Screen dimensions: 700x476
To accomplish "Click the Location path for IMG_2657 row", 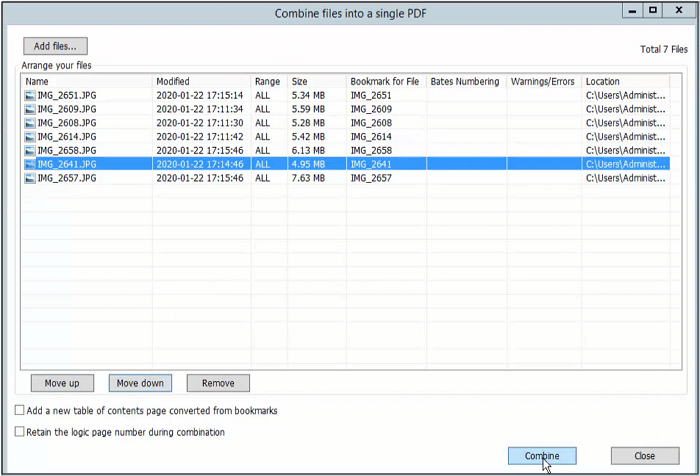I will coord(625,178).
